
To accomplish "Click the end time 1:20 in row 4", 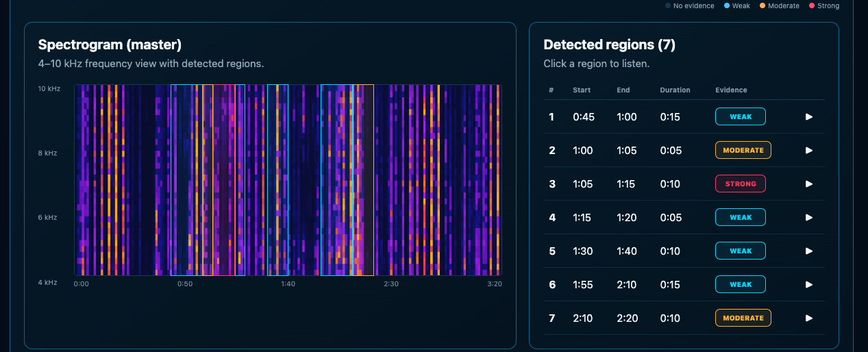I will 627,217.
